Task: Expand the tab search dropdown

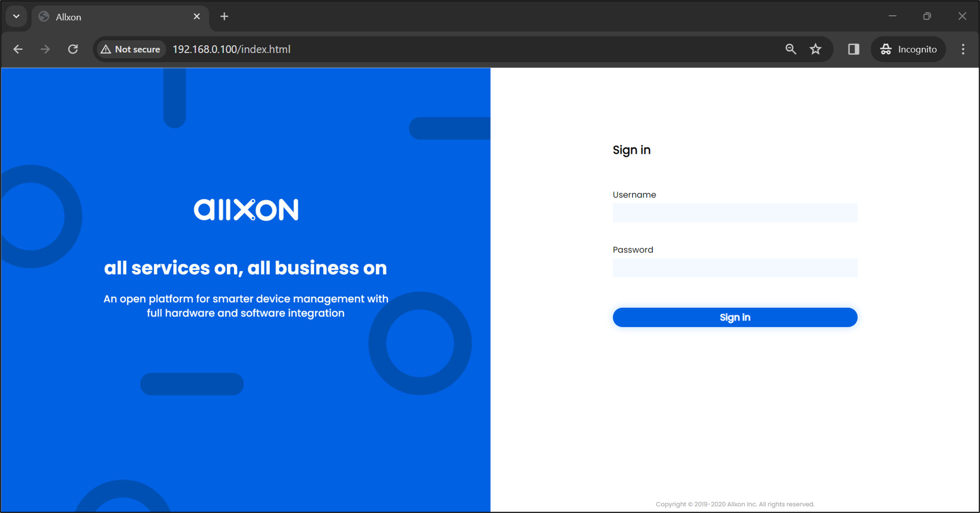Action: [x=16, y=17]
